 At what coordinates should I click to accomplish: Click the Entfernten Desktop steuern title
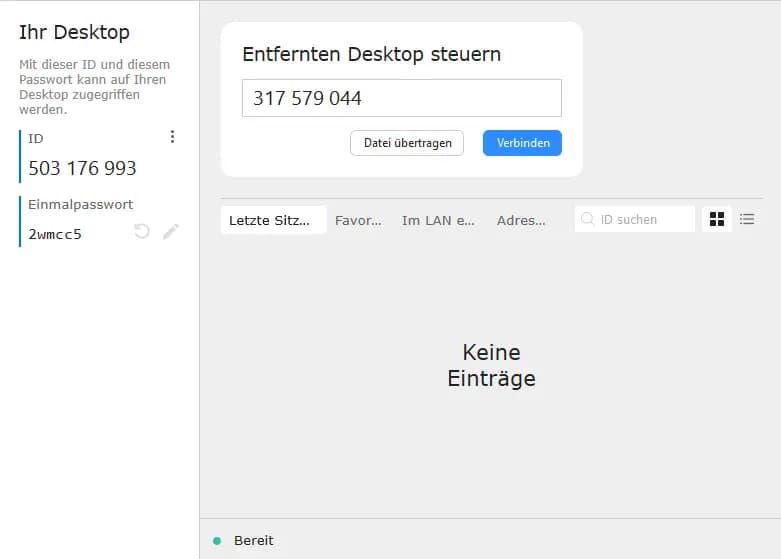(371, 54)
